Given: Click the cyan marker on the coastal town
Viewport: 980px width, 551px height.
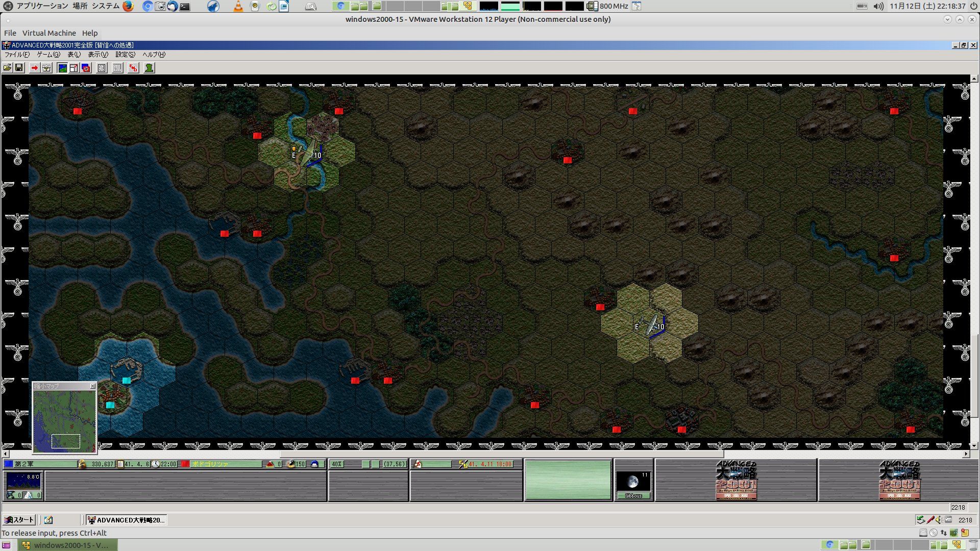Looking at the screenshot, I should pyautogui.click(x=110, y=405).
